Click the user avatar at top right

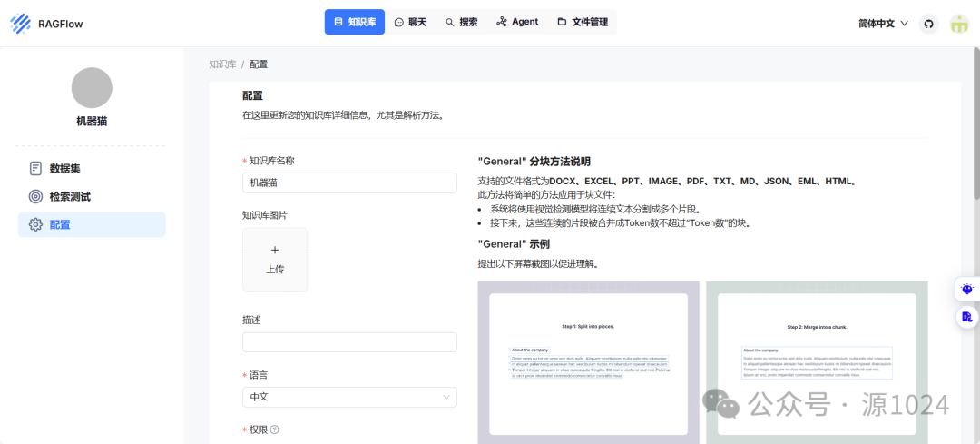(x=959, y=24)
